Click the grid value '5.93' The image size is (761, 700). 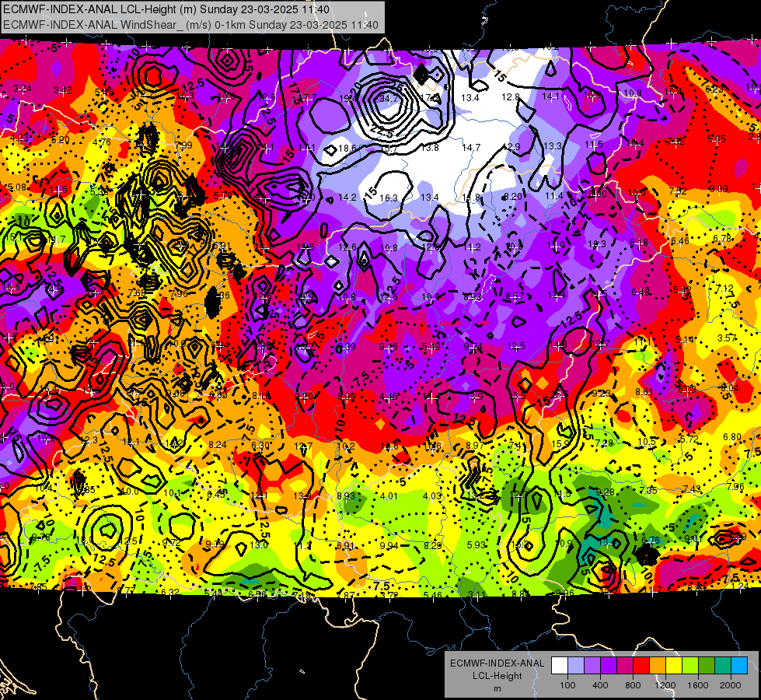tap(476, 545)
